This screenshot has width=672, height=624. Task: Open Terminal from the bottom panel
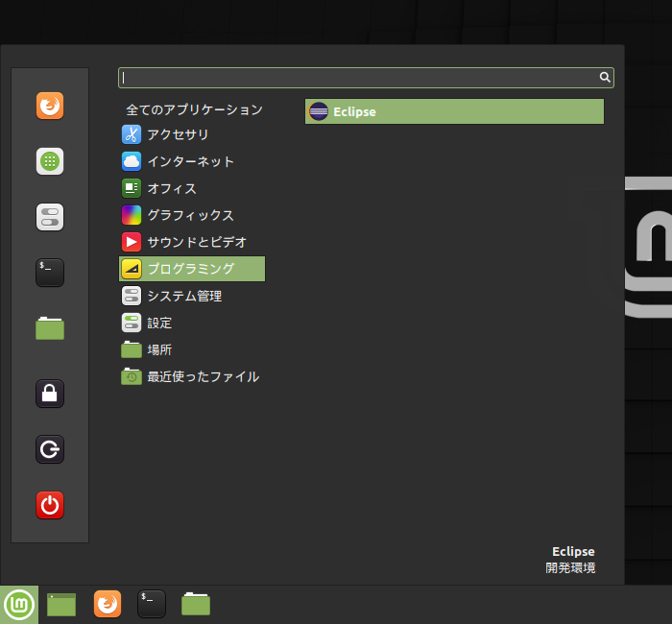152,604
